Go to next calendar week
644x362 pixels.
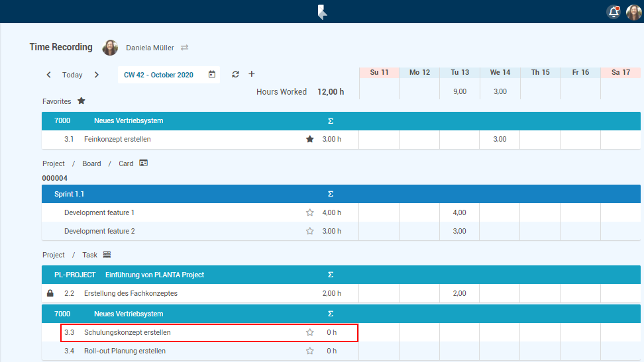coord(97,75)
